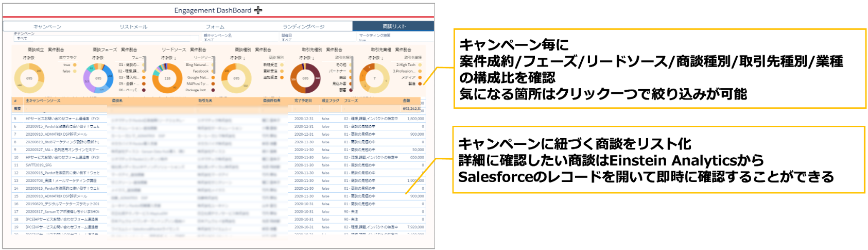Click row 13 campaign 20200708_実践!メールマーケティング講座
The image size is (868, 250).
[x=61, y=180]
